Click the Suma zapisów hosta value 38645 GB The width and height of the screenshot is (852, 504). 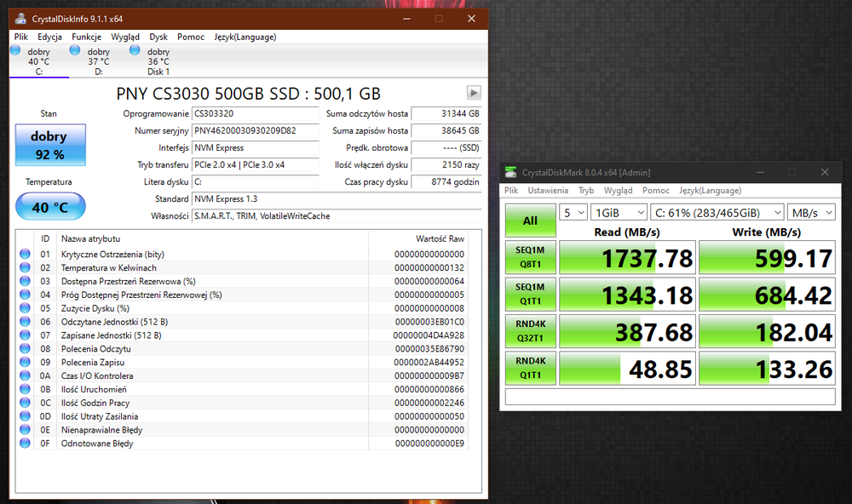click(446, 130)
